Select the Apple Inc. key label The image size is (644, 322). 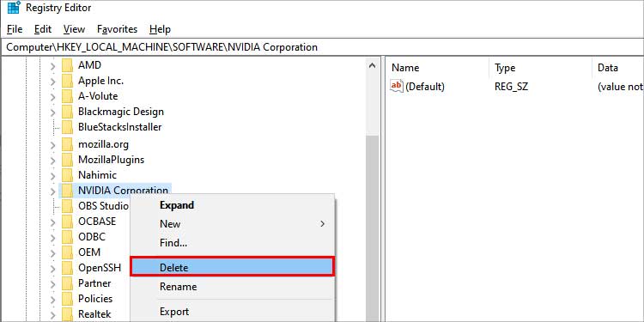[x=100, y=81]
